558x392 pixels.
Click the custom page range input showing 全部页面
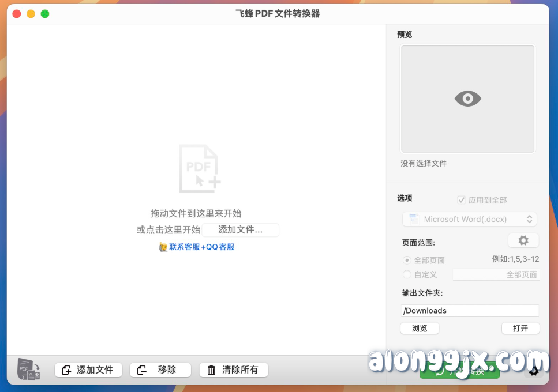496,274
